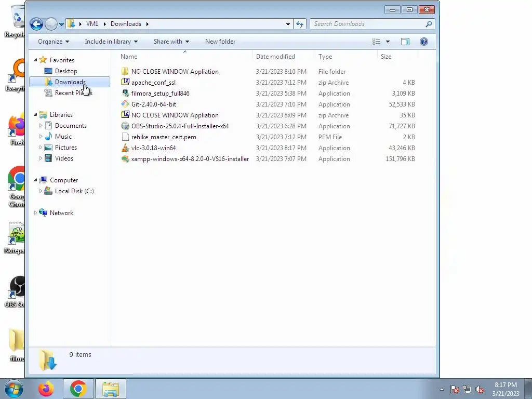This screenshot has height=399, width=532.
Task: Open recent pages dropdown beside Forward button
Action: pos(61,24)
